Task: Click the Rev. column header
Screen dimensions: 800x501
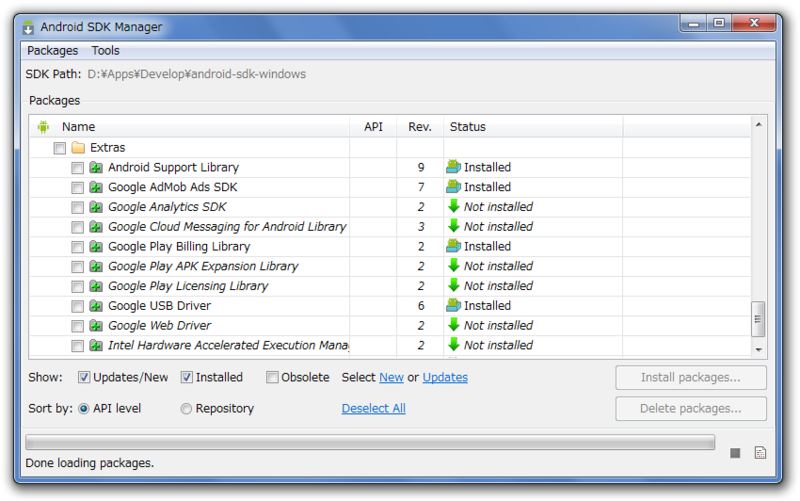Action: [x=420, y=127]
